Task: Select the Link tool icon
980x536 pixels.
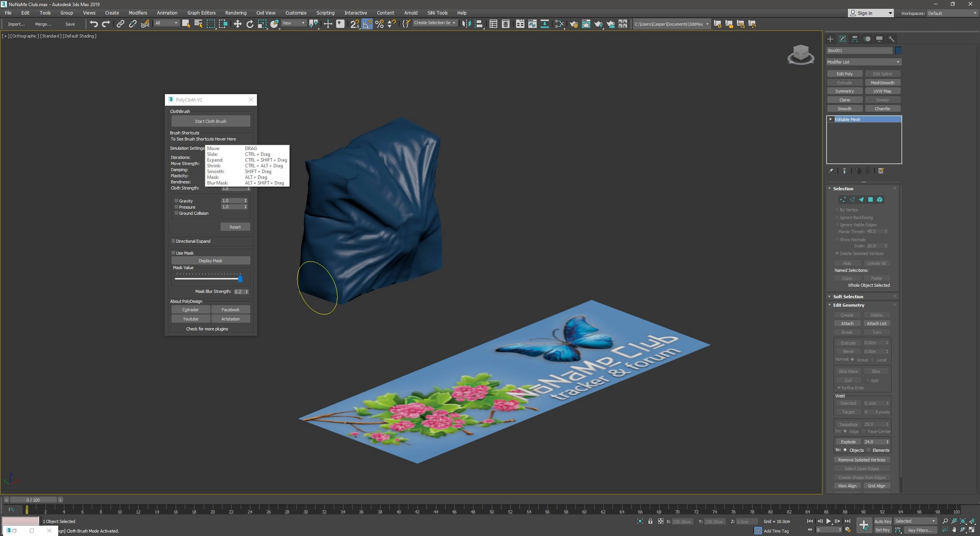Action: coord(120,24)
